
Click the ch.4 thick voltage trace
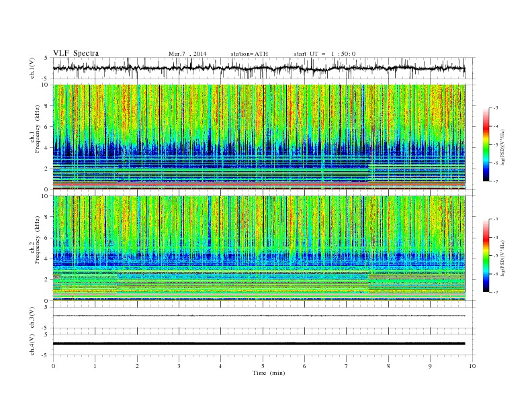coord(259,344)
